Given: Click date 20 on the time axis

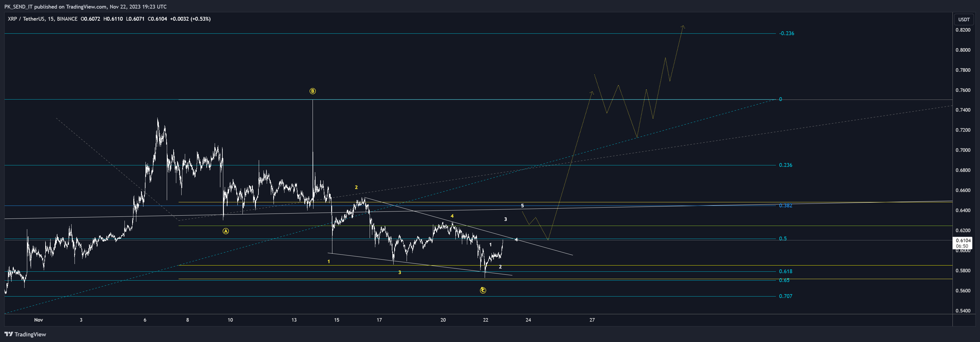Looking at the screenshot, I should pos(443,320).
